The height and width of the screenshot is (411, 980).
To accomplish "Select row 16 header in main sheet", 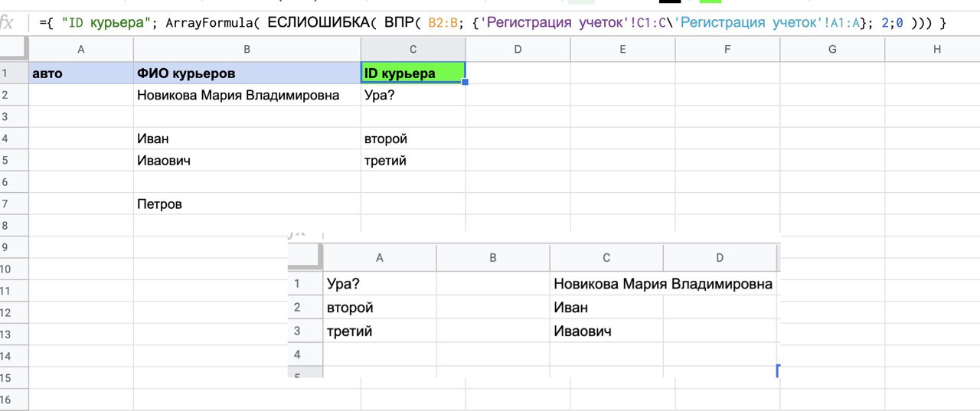I will [x=14, y=400].
